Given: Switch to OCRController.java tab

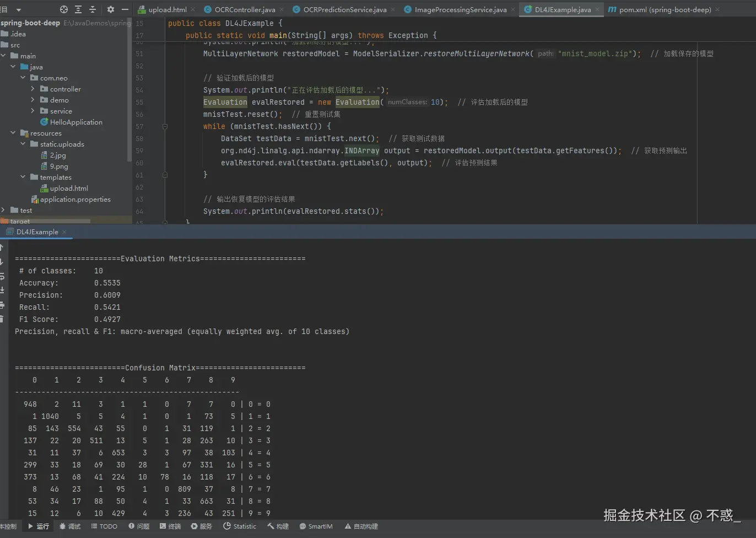Looking at the screenshot, I should click(244, 9).
